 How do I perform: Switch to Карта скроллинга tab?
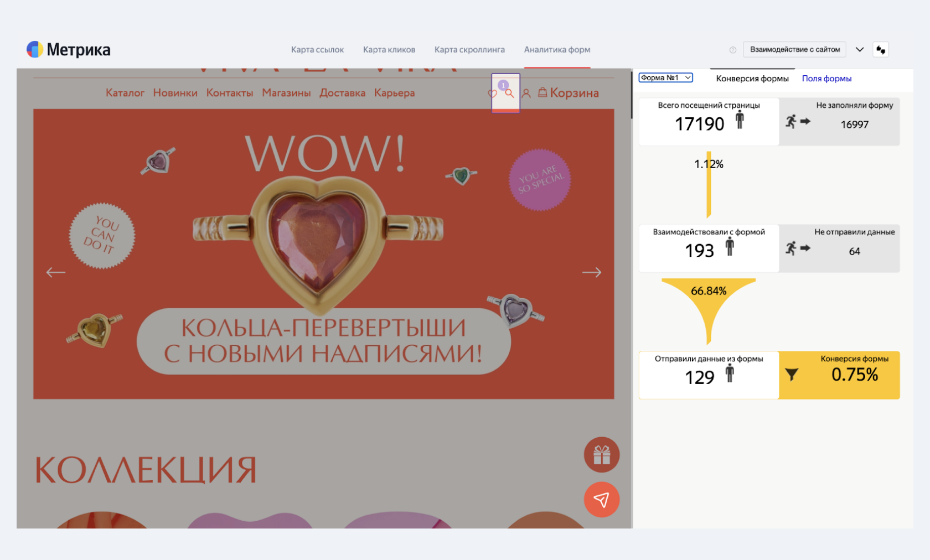click(x=469, y=49)
